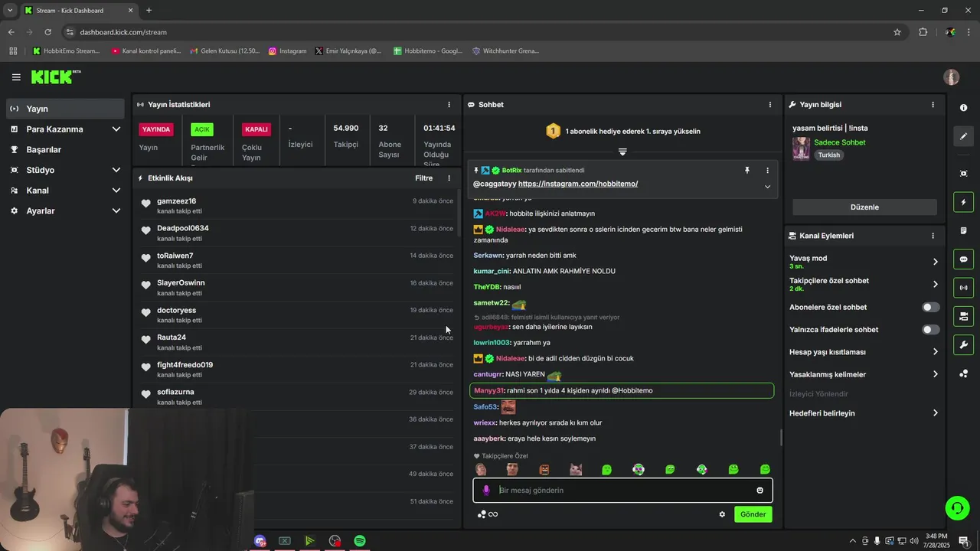Open the user profile avatar menu

[951, 77]
